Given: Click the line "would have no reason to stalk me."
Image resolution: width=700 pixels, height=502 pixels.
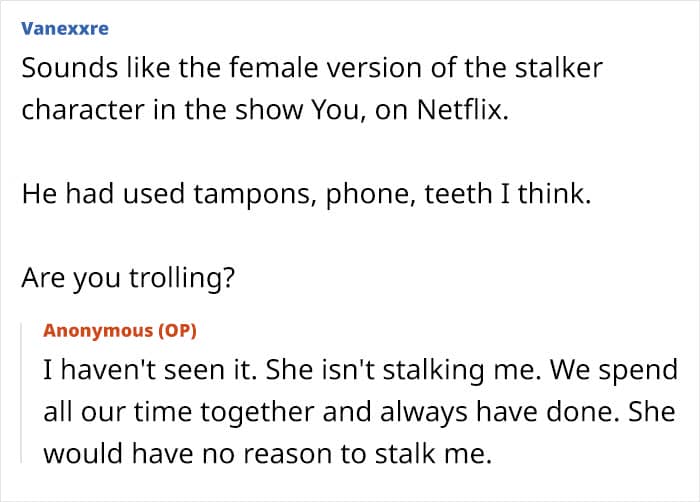Looking at the screenshot, I should coord(268,453).
